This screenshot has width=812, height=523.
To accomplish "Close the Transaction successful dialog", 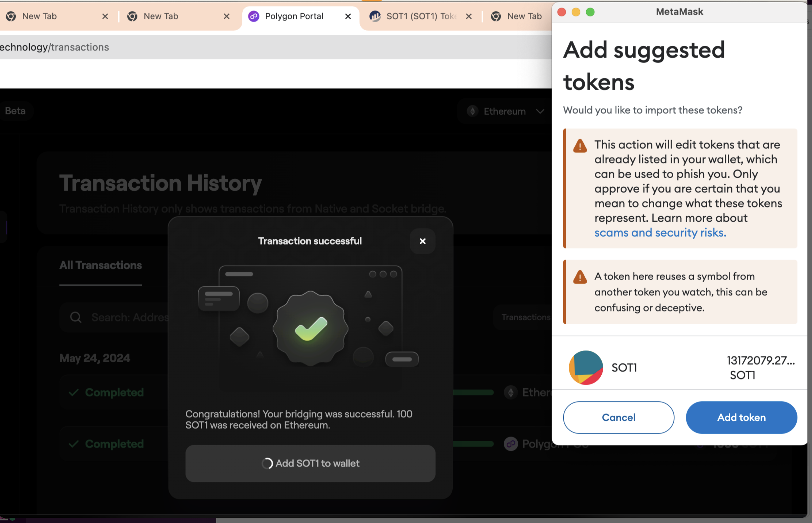I will (x=422, y=241).
